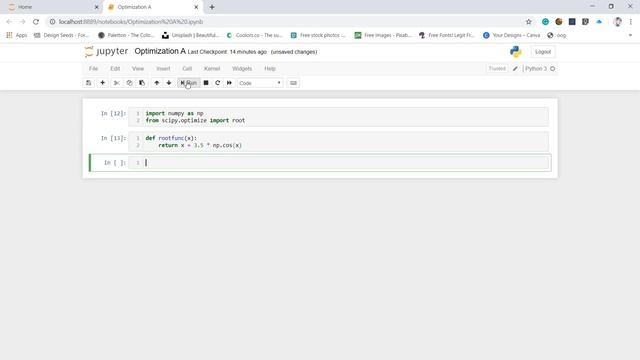Click the Python logo in the header
The image size is (640, 360).
click(x=516, y=52)
